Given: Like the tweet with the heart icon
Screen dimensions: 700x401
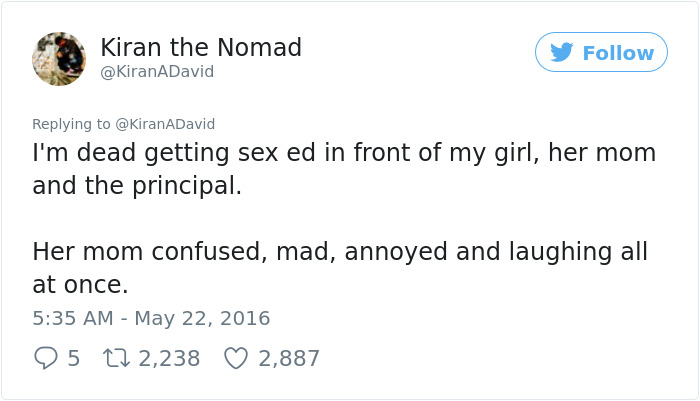Looking at the screenshot, I should [235, 357].
